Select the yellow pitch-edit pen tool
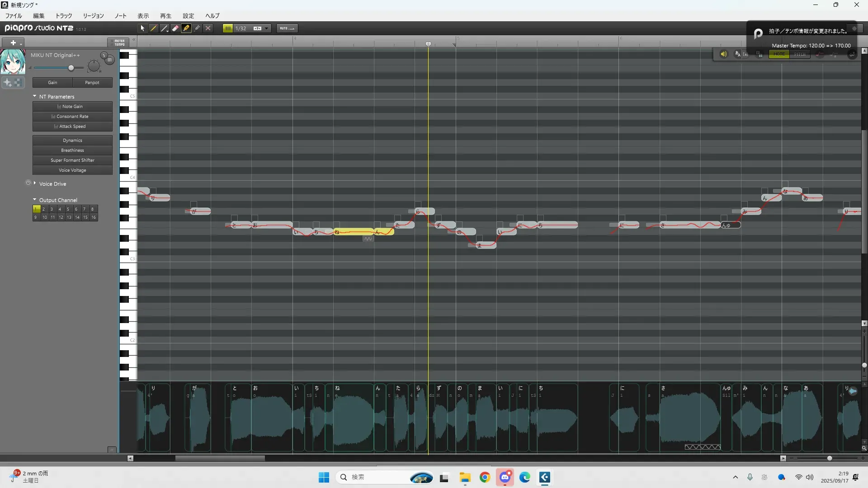The width and height of the screenshot is (868, 488). click(x=186, y=28)
